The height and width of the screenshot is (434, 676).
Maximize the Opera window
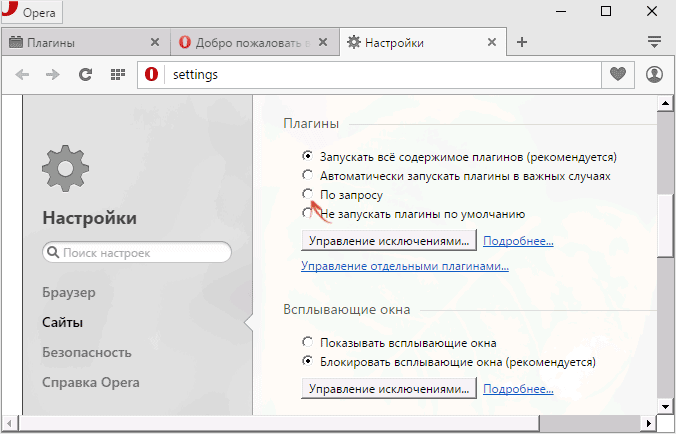point(606,12)
